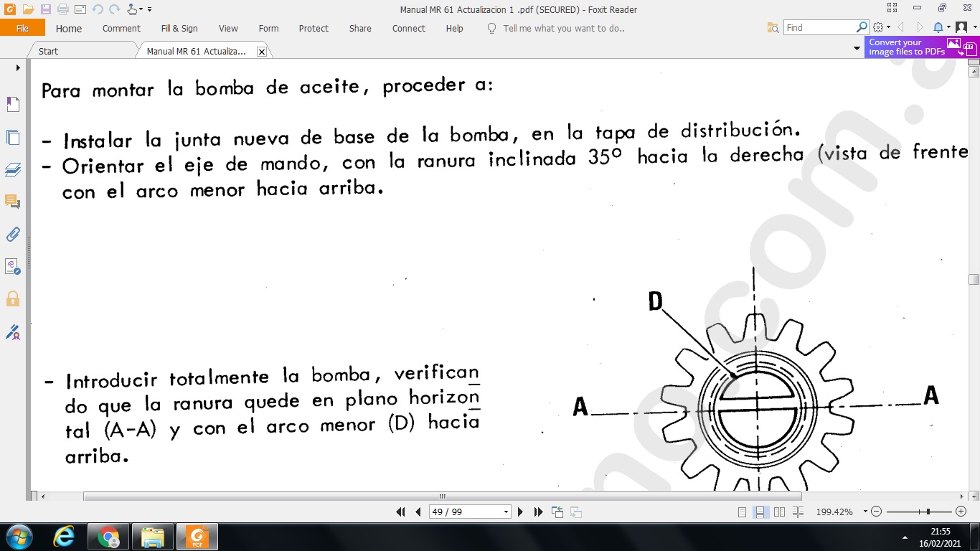Viewport: 980px width, 551px height.
Task: Open the touch mode dropdown arrow
Action: [141, 9]
